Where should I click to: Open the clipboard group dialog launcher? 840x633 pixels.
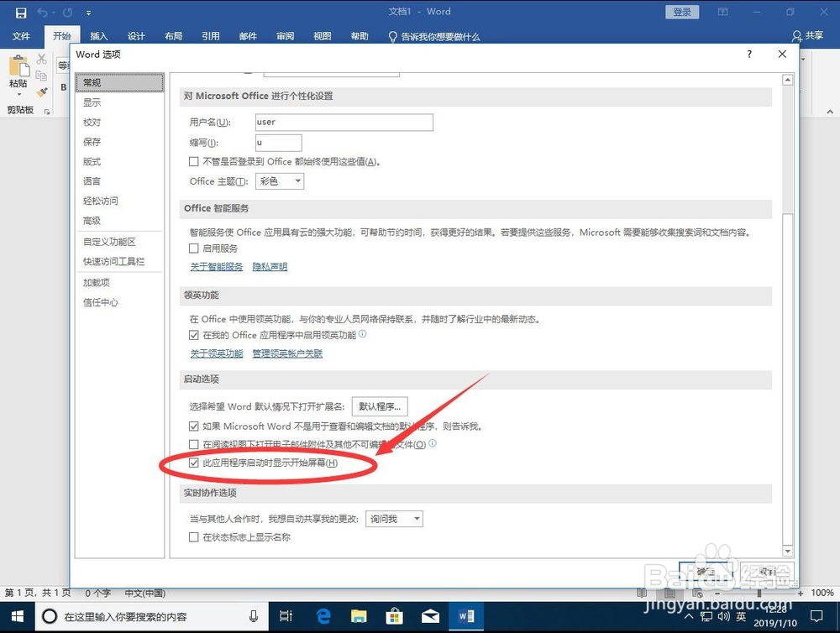click(47, 112)
